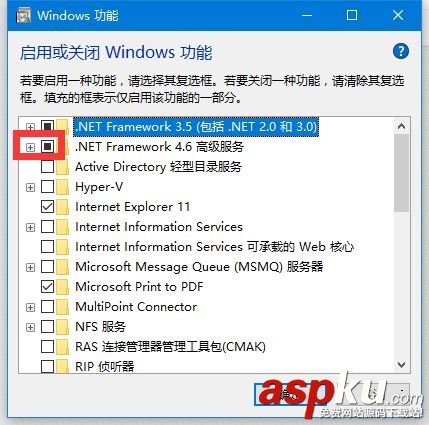This screenshot has width=429, height=425.
Task: Expand the Microsoft Message Queue (MSMQ) node
Action: coord(30,267)
